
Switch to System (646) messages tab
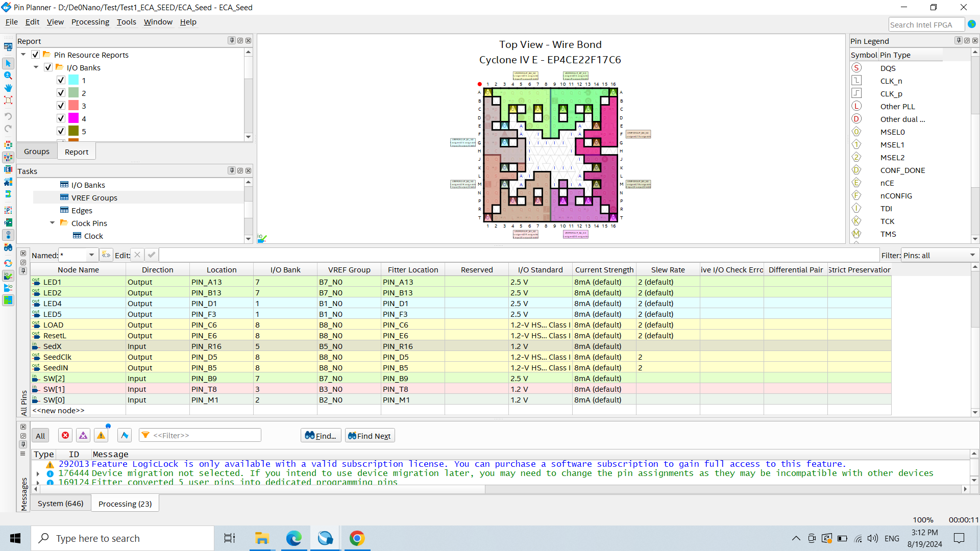coord(60,504)
